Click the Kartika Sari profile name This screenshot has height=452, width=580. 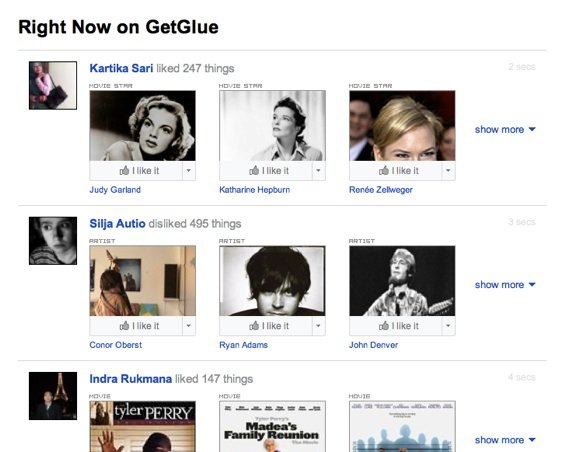(x=121, y=68)
